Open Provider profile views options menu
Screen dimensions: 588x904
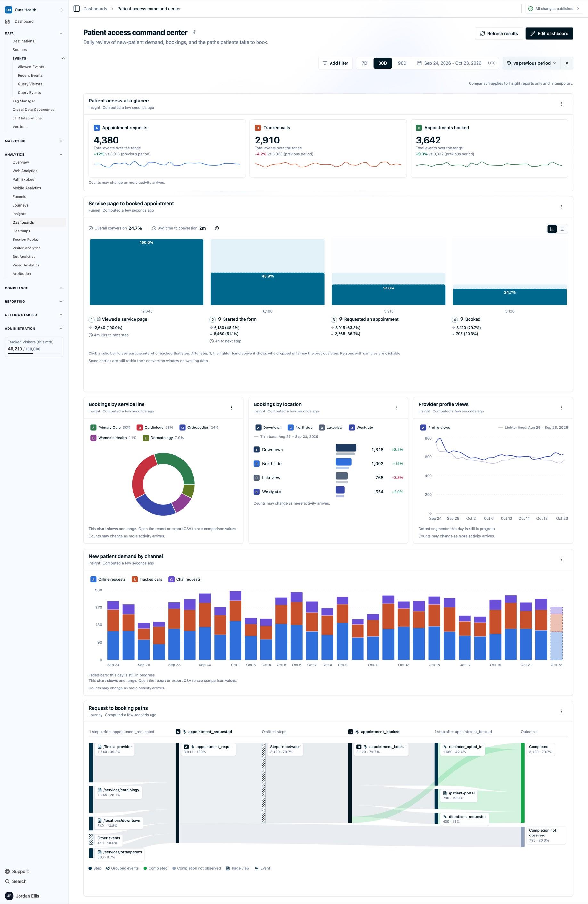tap(561, 408)
